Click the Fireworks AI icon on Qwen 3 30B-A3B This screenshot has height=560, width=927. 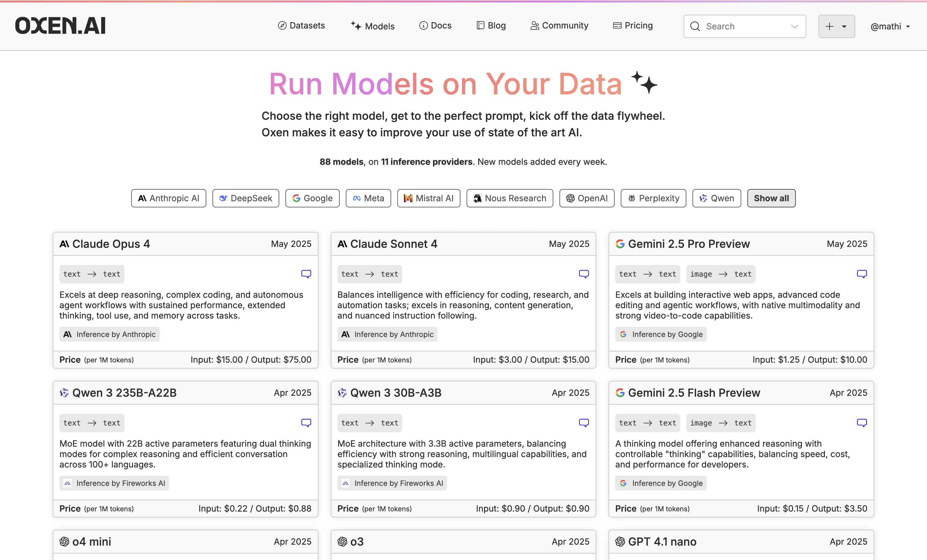click(345, 483)
